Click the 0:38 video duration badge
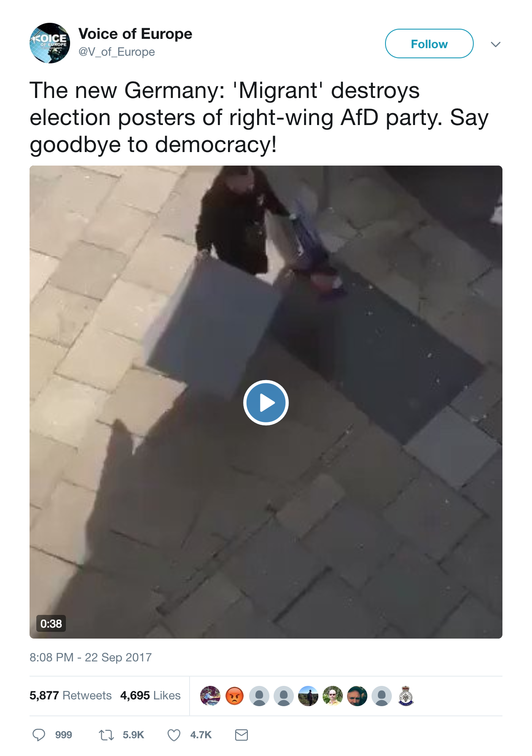532x756 pixels. (51, 623)
